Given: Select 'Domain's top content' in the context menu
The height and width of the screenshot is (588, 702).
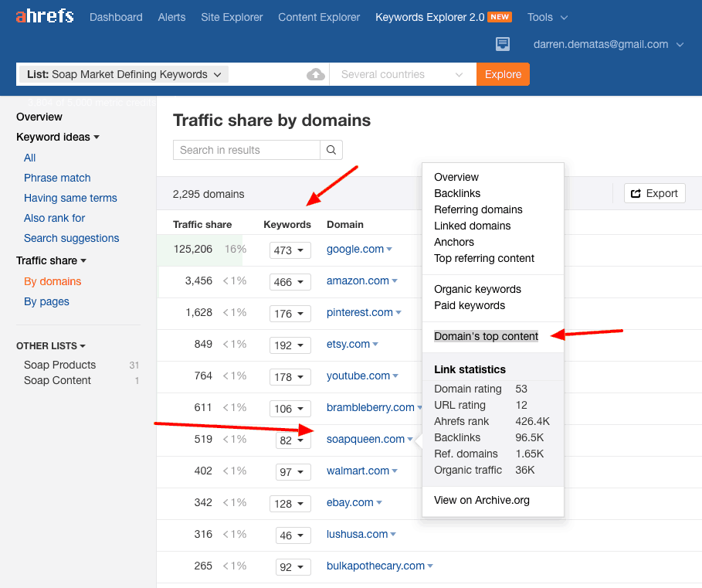Looking at the screenshot, I should [x=486, y=336].
